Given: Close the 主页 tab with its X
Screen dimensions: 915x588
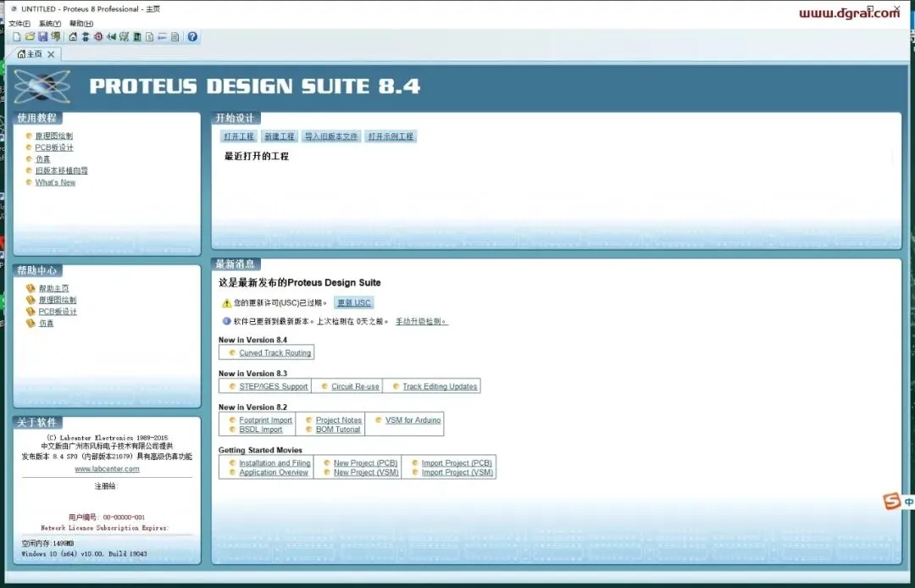Looking at the screenshot, I should pyautogui.click(x=51, y=54).
